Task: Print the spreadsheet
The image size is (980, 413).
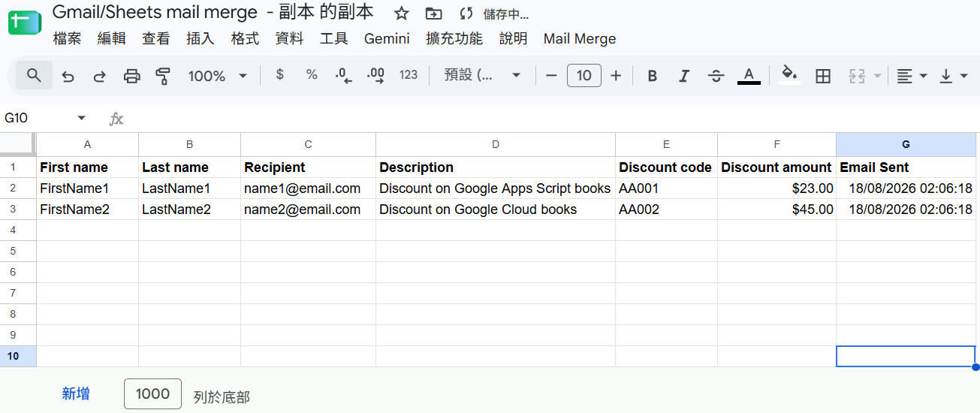Action: pyautogui.click(x=131, y=75)
